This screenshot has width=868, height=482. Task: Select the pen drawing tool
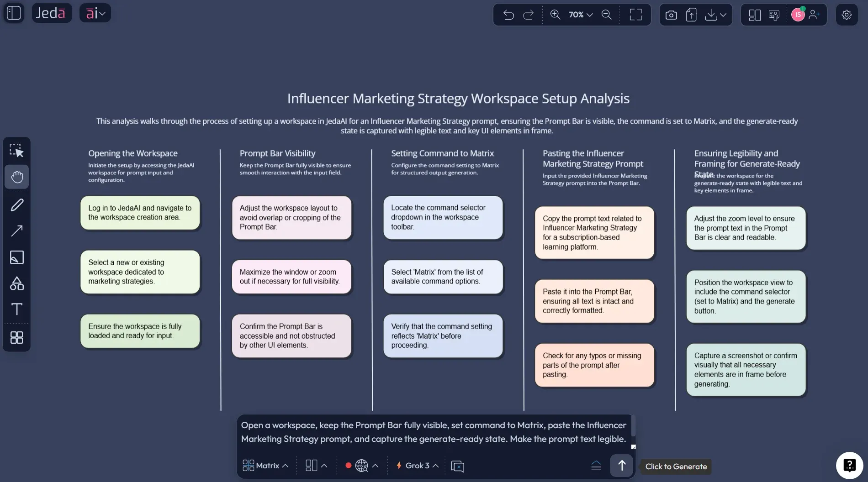click(16, 204)
